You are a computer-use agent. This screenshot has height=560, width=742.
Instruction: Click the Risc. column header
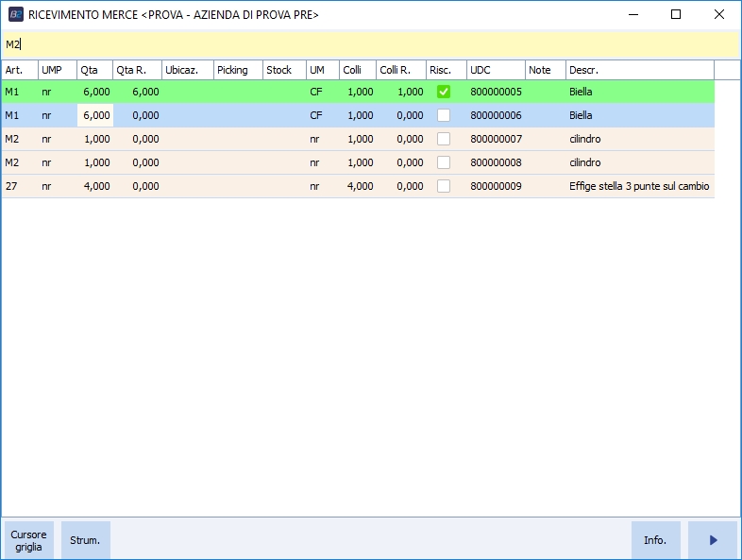(x=447, y=70)
